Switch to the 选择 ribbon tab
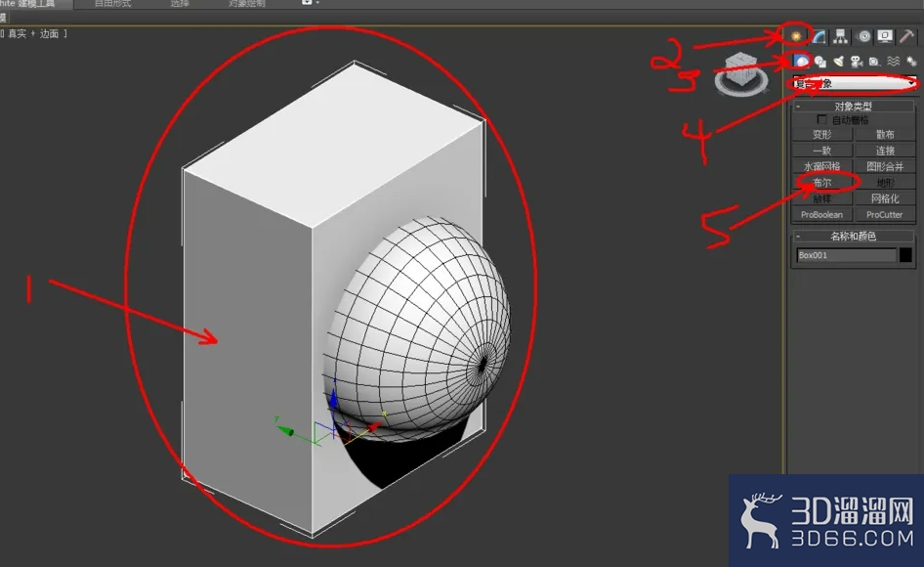The width and height of the screenshot is (924, 567). coord(180,4)
